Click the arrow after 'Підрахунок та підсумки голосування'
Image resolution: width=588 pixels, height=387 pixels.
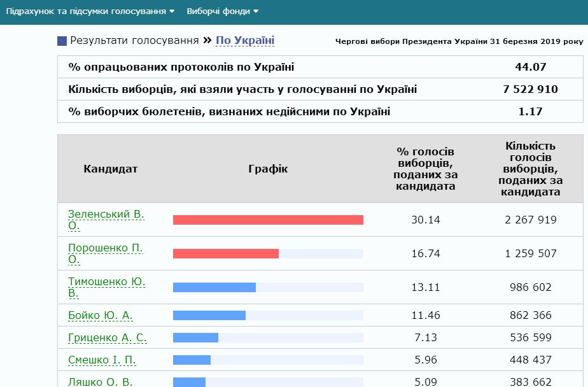[x=172, y=11]
